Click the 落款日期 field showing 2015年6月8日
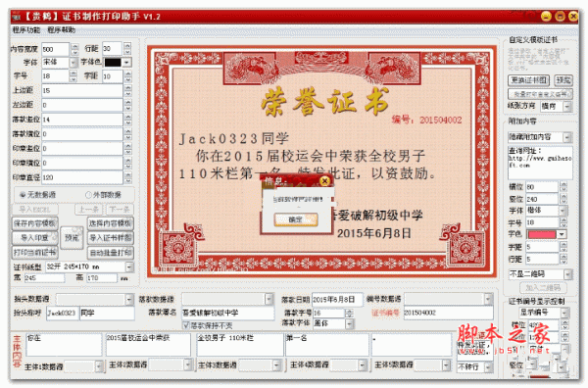The height and width of the screenshot is (388, 588). [337, 300]
